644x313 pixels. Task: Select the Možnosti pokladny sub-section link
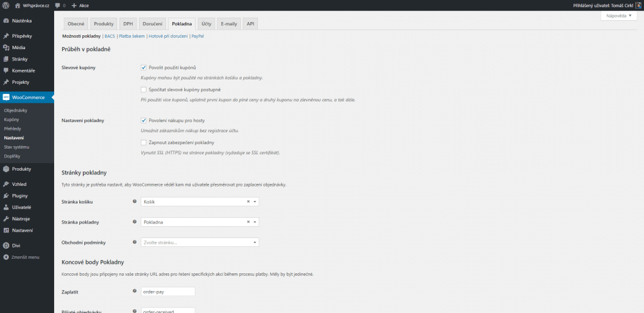81,36
